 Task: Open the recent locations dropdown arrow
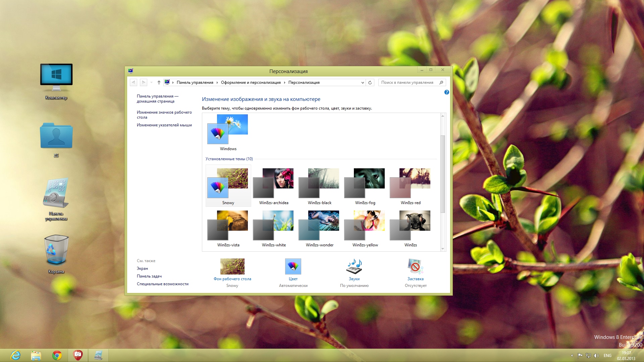tap(152, 82)
